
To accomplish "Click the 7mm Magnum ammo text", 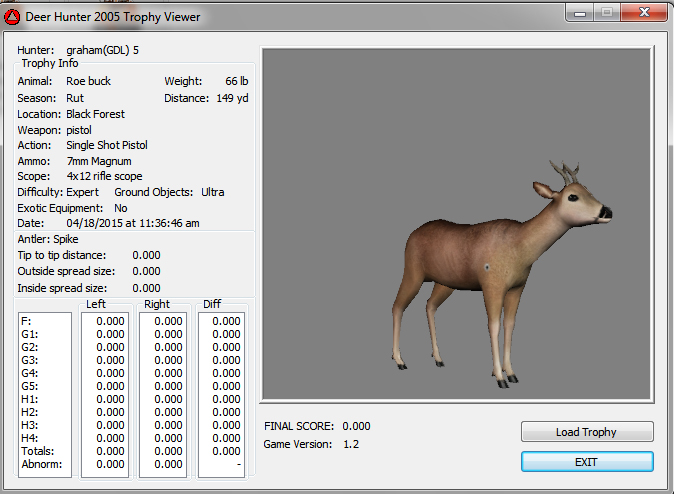I will (x=99, y=161).
